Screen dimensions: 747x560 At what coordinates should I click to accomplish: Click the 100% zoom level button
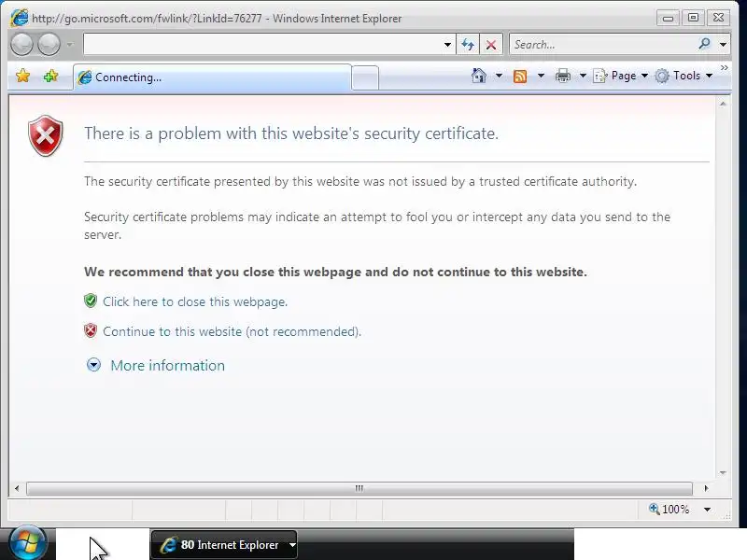click(669, 509)
